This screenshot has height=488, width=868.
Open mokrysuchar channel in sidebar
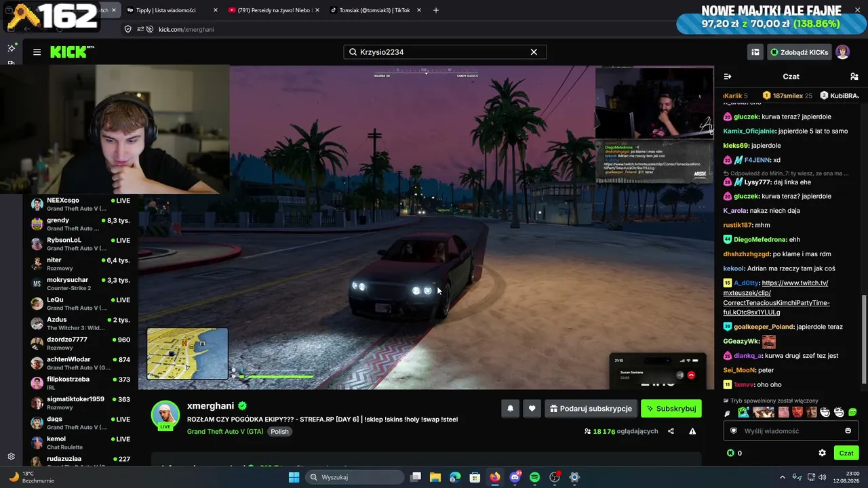pyautogui.click(x=81, y=284)
